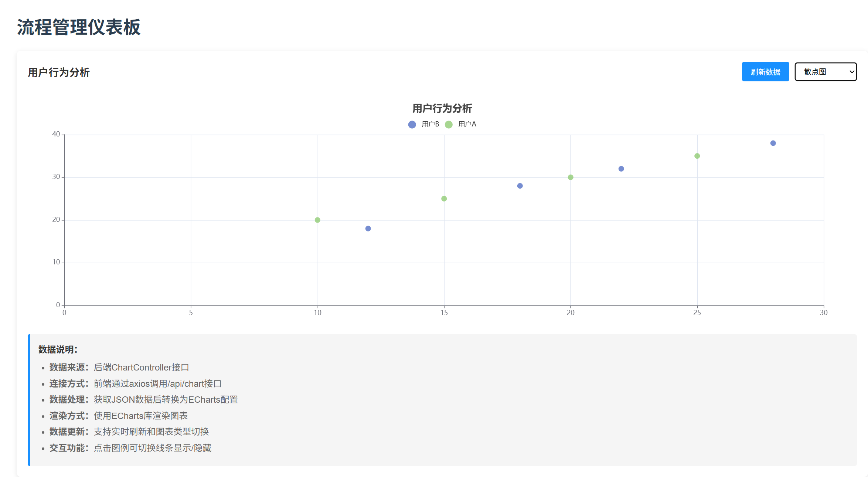Toggle the 用户A legend marker
The width and height of the screenshot is (868, 477).
[x=449, y=125]
